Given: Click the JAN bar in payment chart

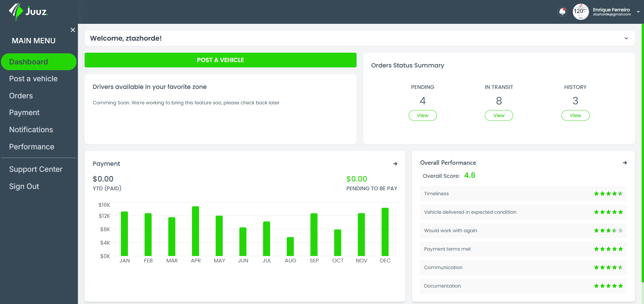Looking at the screenshot, I should point(124,234).
